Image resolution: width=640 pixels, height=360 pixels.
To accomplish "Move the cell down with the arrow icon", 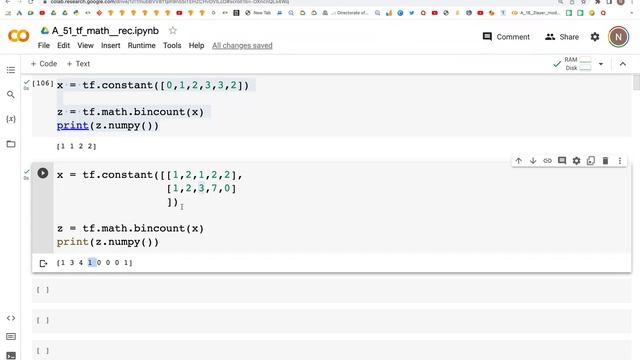I will [x=533, y=161].
